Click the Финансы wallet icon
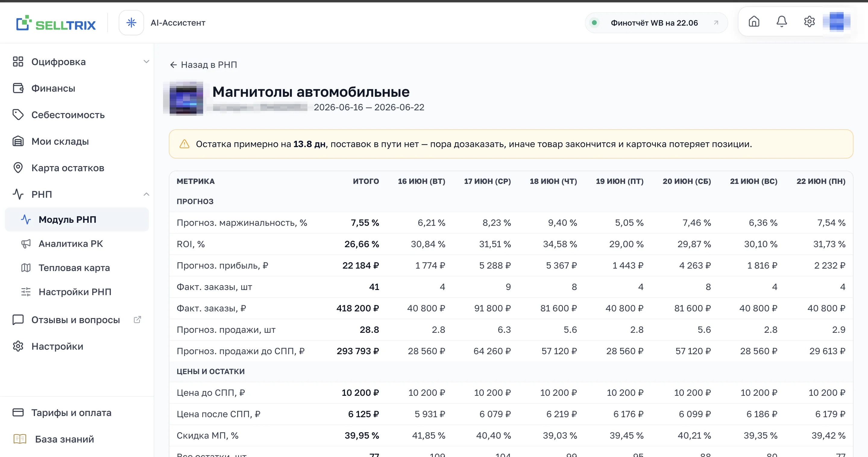 pyautogui.click(x=18, y=88)
